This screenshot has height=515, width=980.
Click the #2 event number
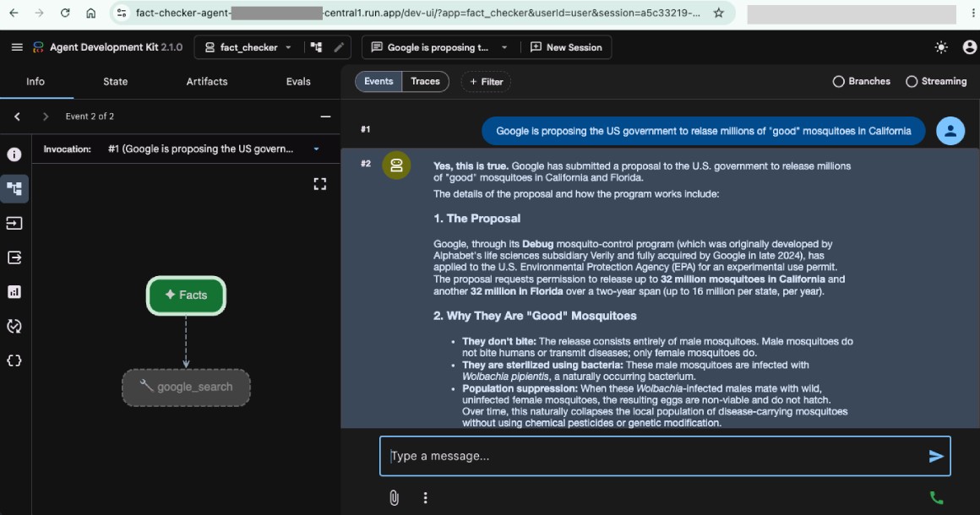click(x=366, y=164)
